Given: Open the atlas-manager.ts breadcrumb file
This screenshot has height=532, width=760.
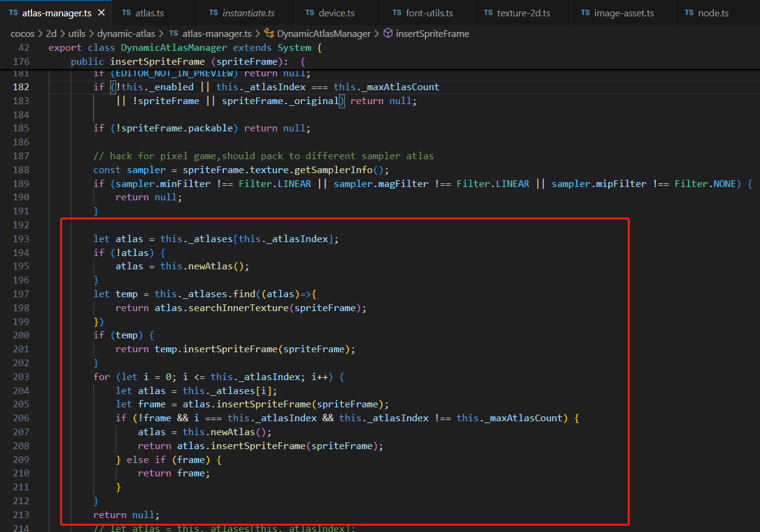Looking at the screenshot, I should point(216,34).
